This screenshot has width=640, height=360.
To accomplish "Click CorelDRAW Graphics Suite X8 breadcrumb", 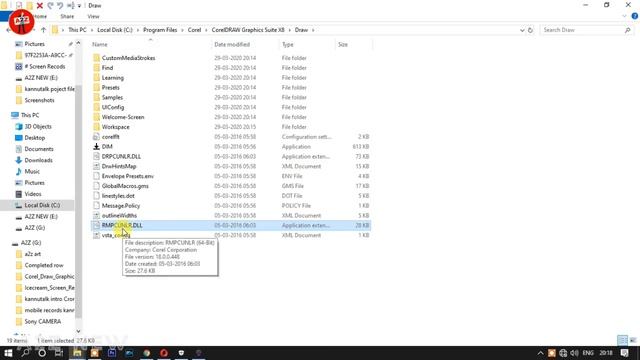I will 248,30.
